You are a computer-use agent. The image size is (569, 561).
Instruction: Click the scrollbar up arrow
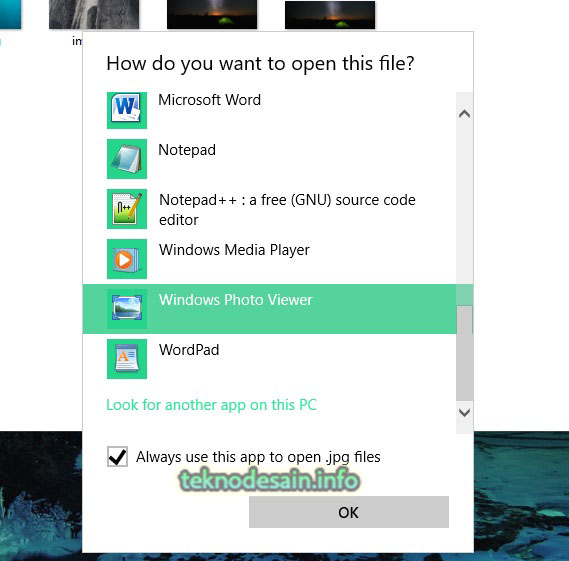coord(464,114)
